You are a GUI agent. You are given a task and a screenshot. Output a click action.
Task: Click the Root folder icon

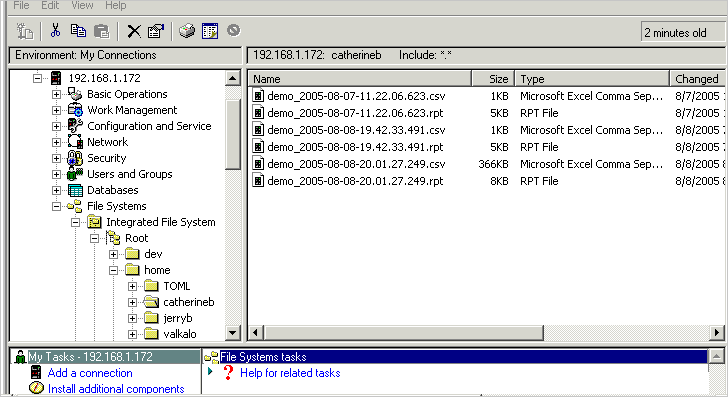[x=113, y=238]
